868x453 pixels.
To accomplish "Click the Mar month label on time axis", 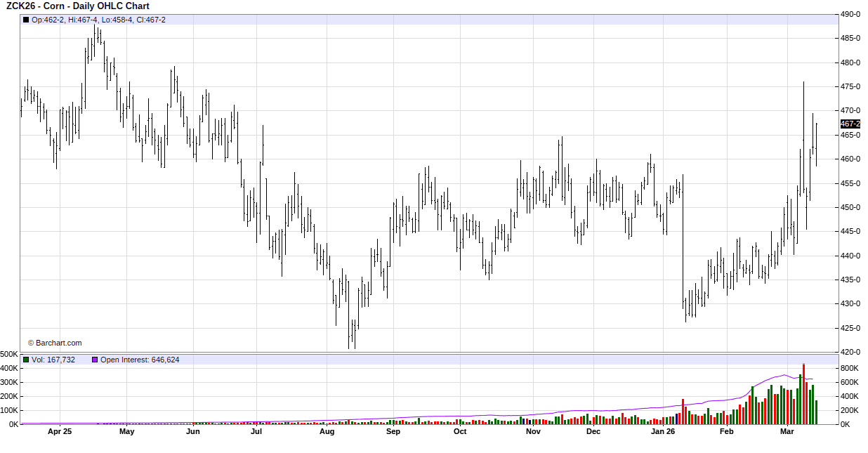I will (787, 432).
